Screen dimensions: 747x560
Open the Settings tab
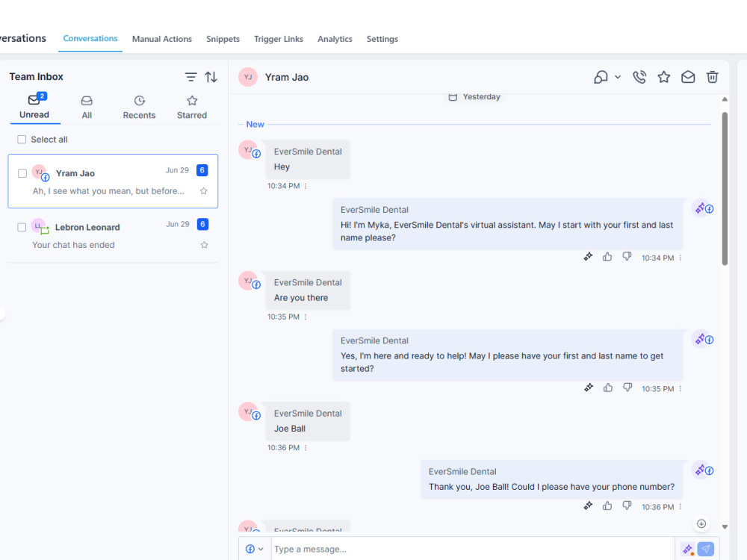pos(382,39)
